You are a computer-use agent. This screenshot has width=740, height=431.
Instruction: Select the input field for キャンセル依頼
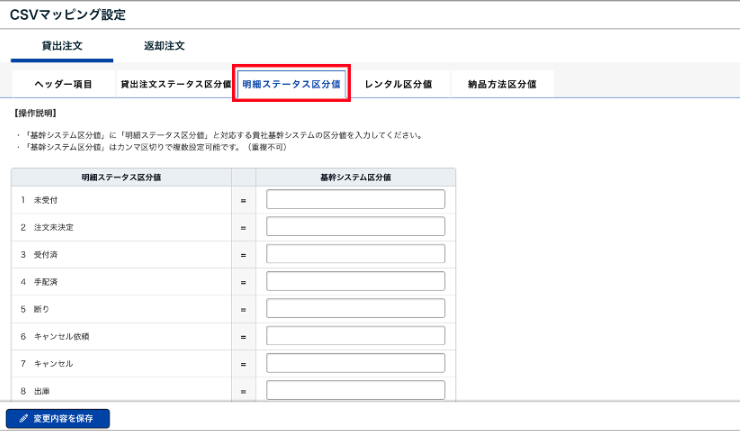(355, 335)
